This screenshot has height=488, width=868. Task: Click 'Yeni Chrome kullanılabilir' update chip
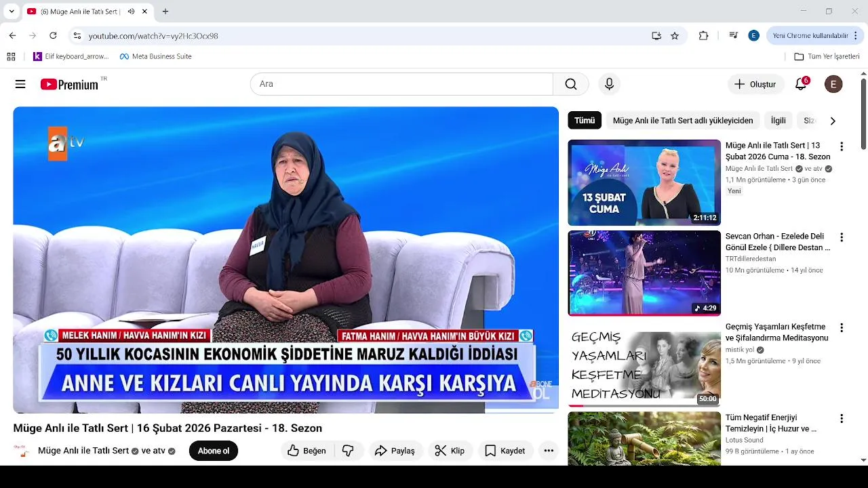pyautogui.click(x=810, y=35)
